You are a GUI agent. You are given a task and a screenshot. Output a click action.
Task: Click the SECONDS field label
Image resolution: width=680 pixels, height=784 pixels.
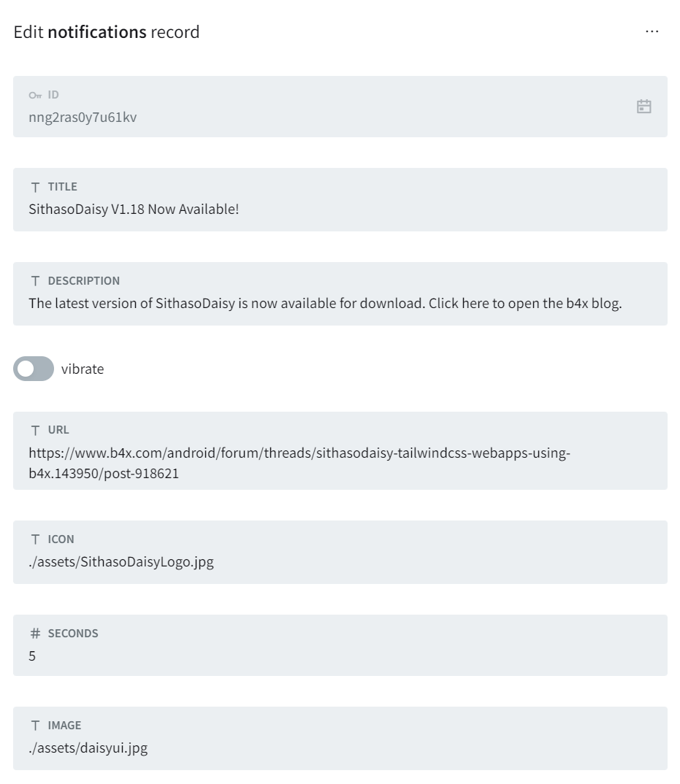[x=73, y=634]
